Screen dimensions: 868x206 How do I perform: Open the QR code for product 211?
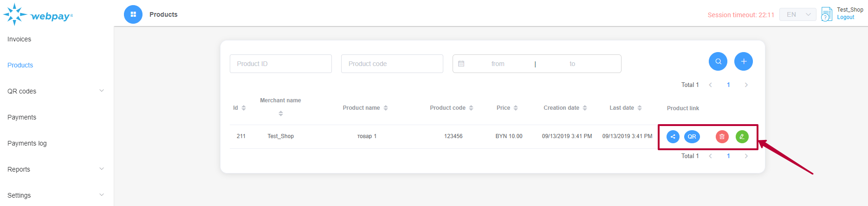[x=692, y=137]
